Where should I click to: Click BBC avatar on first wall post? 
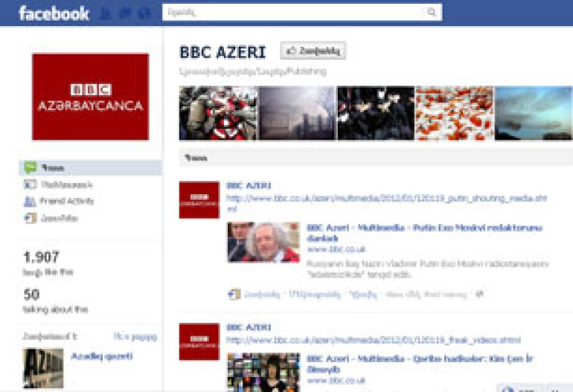pyautogui.click(x=199, y=200)
